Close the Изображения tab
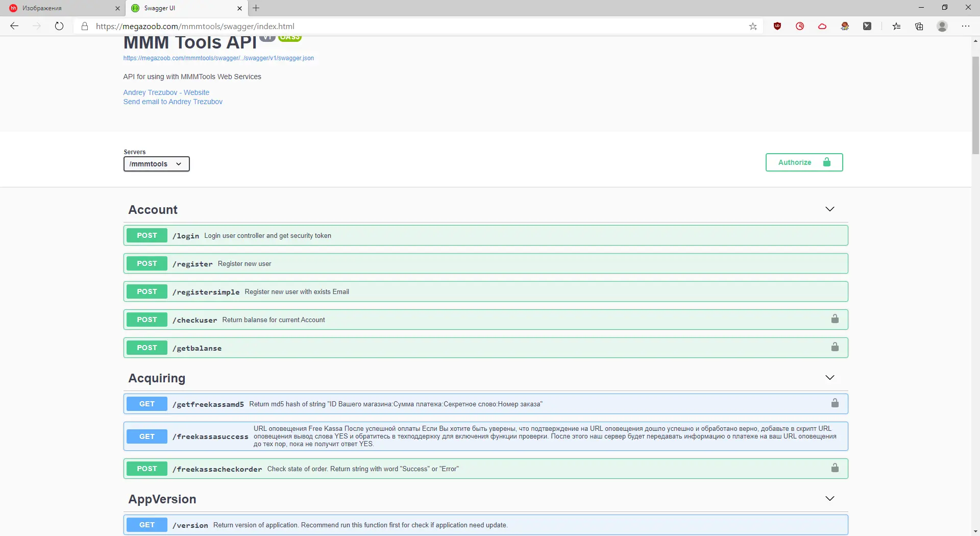Viewport: 980px width, 536px height. click(x=117, y=8)
